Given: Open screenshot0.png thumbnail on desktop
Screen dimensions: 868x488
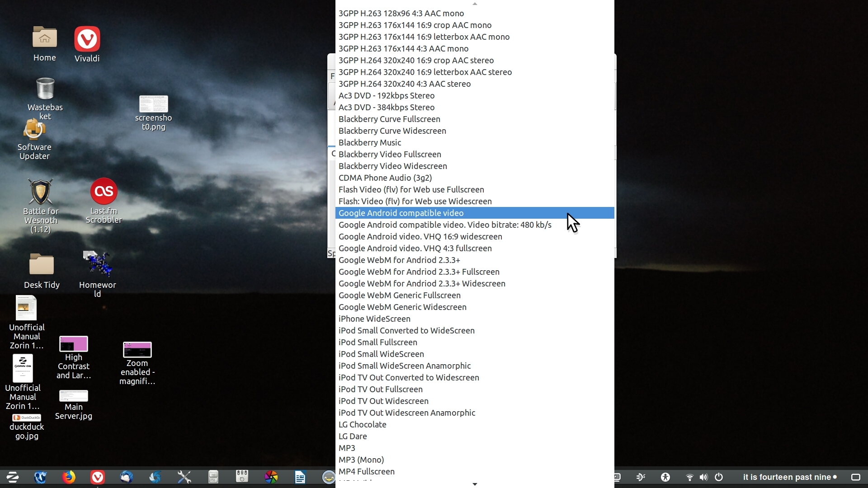Looking at the screenshot, I should coord(153,104).
